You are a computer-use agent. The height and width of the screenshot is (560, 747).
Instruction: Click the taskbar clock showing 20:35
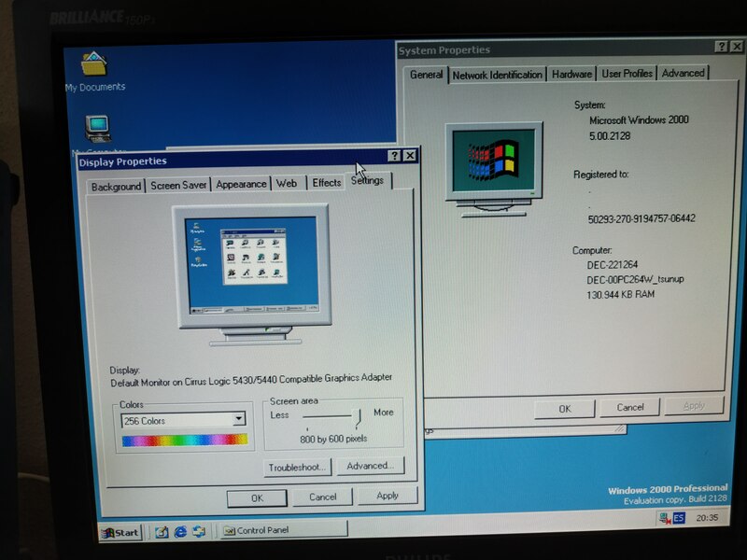tap(707, 518)
